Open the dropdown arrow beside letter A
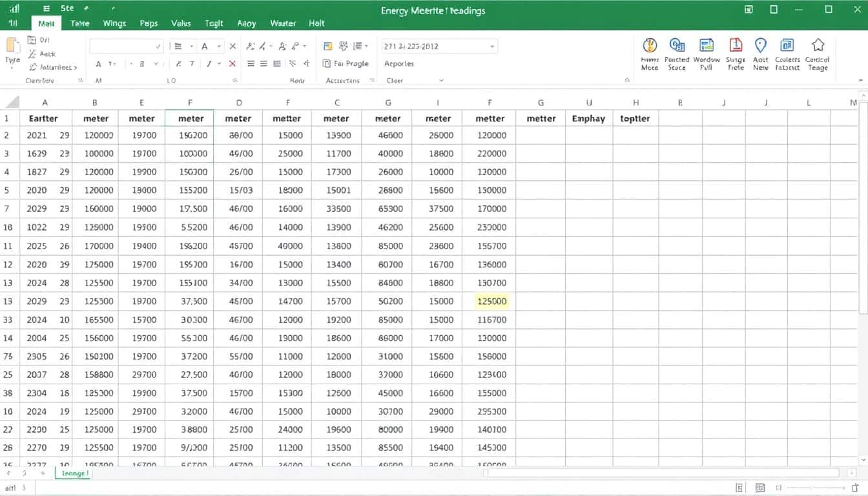The image size is (868, 496). (x=220, y=46)
